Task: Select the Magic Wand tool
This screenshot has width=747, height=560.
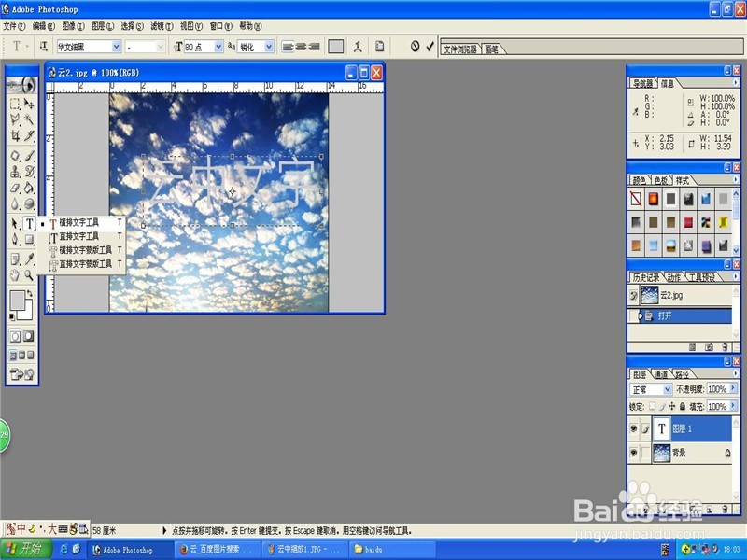Action: (x=29, y=119)
